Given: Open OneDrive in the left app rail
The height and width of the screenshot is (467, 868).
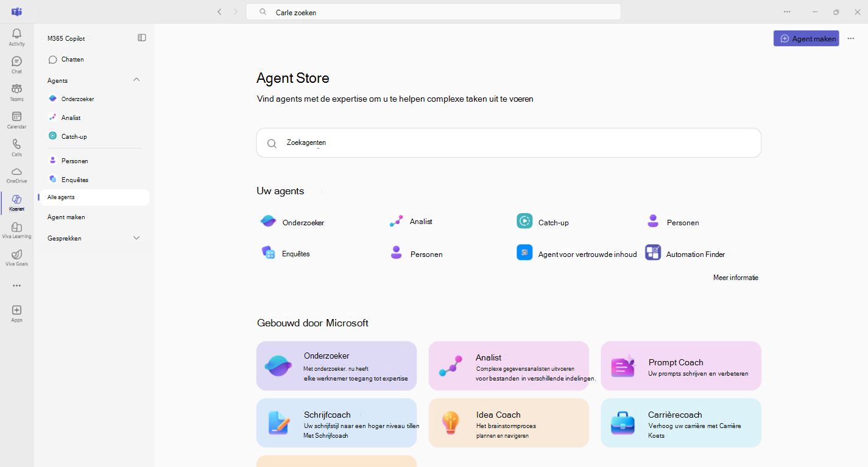Looking at the screenshot, I should 16,175.
